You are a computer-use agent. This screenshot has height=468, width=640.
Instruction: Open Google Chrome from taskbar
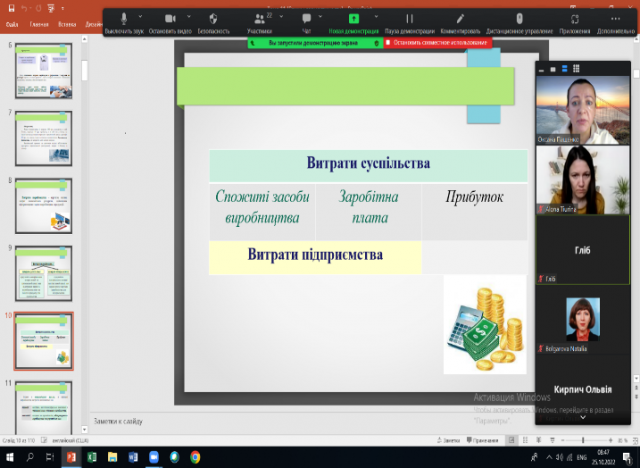pyautogui.click(x=195, y=457)
